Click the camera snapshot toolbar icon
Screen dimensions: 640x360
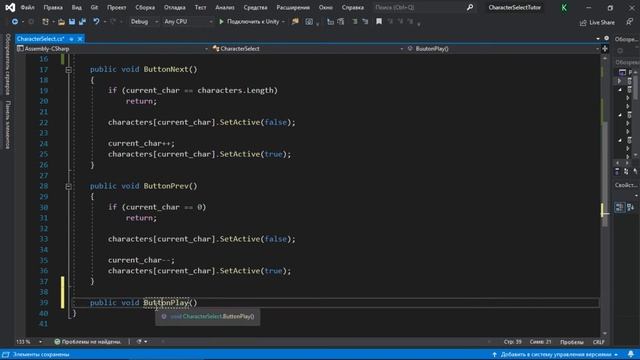point(309,22)
